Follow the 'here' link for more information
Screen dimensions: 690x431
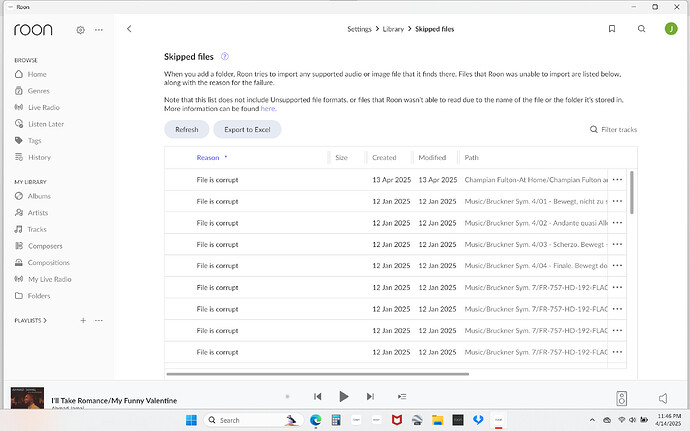[x=268, y=108]
